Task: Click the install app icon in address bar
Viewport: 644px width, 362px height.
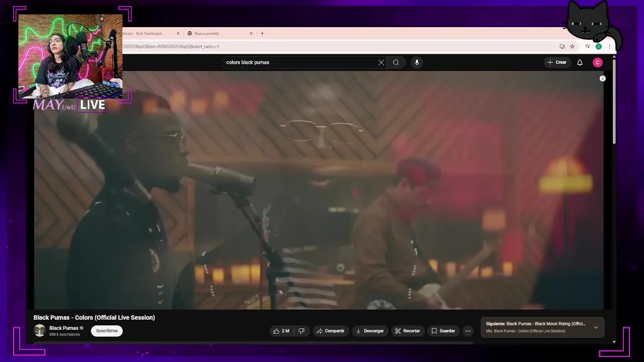Action: pyautogui.click(x=562, y=46)
